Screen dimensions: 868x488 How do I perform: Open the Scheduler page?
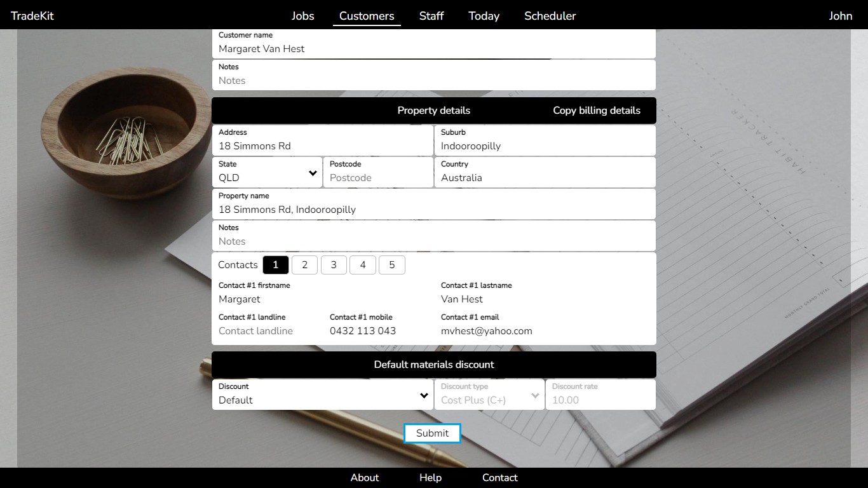click(550, 16)
